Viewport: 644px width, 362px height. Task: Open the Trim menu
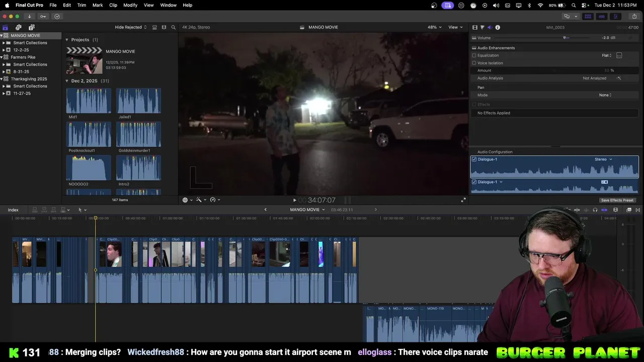tap(82, 5)
